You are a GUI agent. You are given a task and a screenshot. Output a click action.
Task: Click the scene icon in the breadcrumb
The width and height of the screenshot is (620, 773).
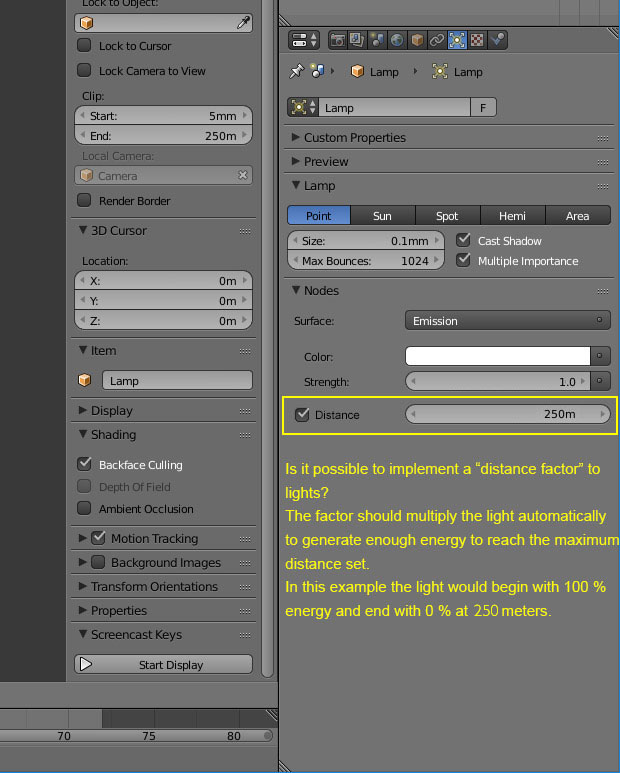point(318,71)
